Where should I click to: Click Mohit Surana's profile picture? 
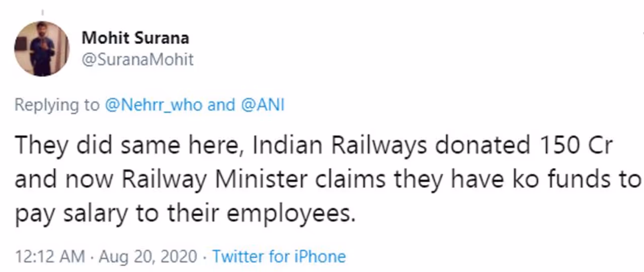pyautogui.click(x=42, y=49)
